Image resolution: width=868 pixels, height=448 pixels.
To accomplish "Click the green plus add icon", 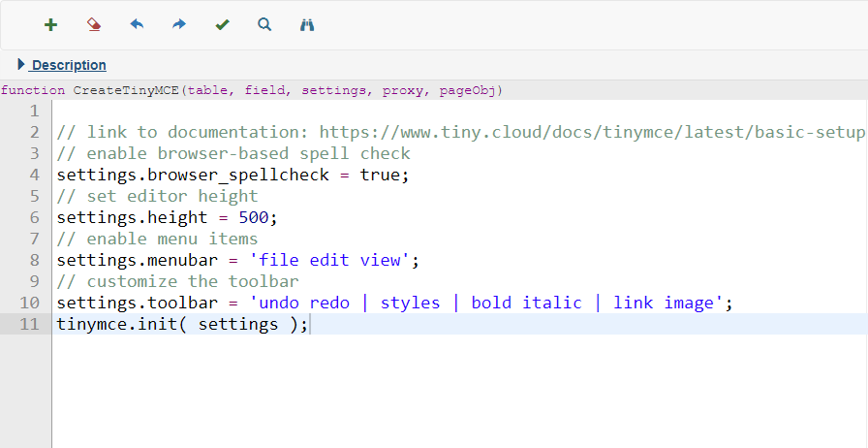I will (x=50, y=24).
